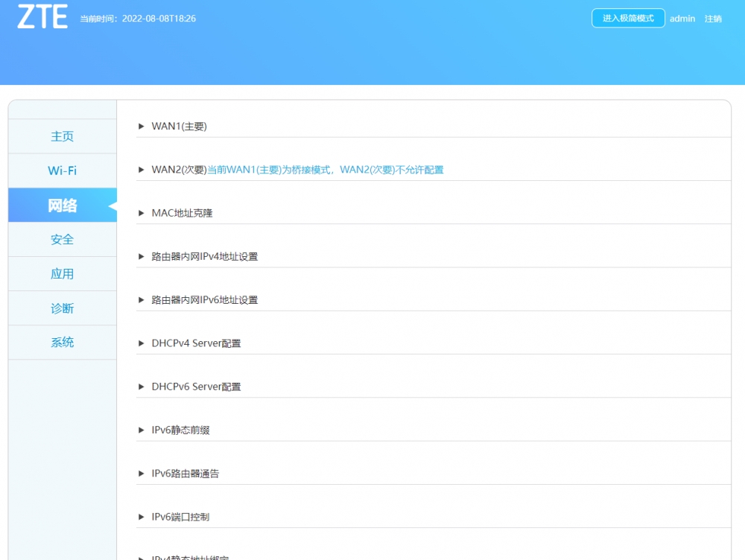745x560 pixels.
Task: Open 应用 sidebar tab
Action: 63,274
